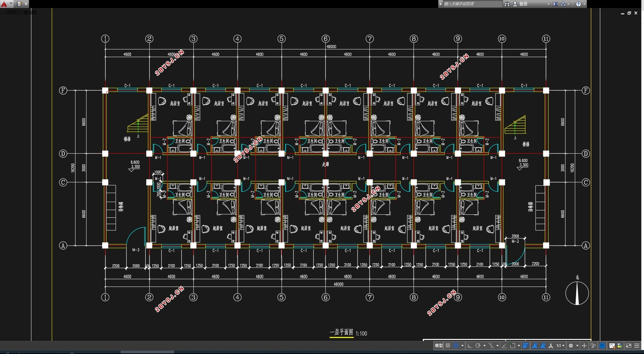The width and height of the screenshot is (644, 354).
Task: Toggle object snap tracking
Action: tap(504, 346)
